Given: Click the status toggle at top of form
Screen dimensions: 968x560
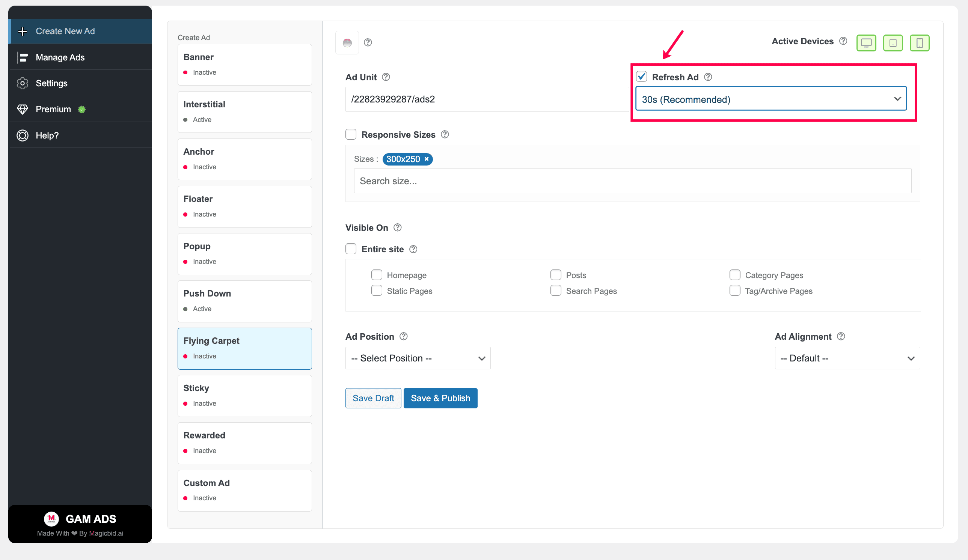Looking at the screenshot, I should [x=347, y=43].
